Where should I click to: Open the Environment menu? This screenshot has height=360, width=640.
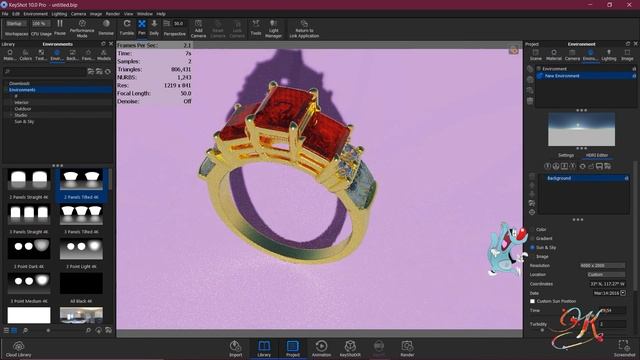tap(36, 14)
